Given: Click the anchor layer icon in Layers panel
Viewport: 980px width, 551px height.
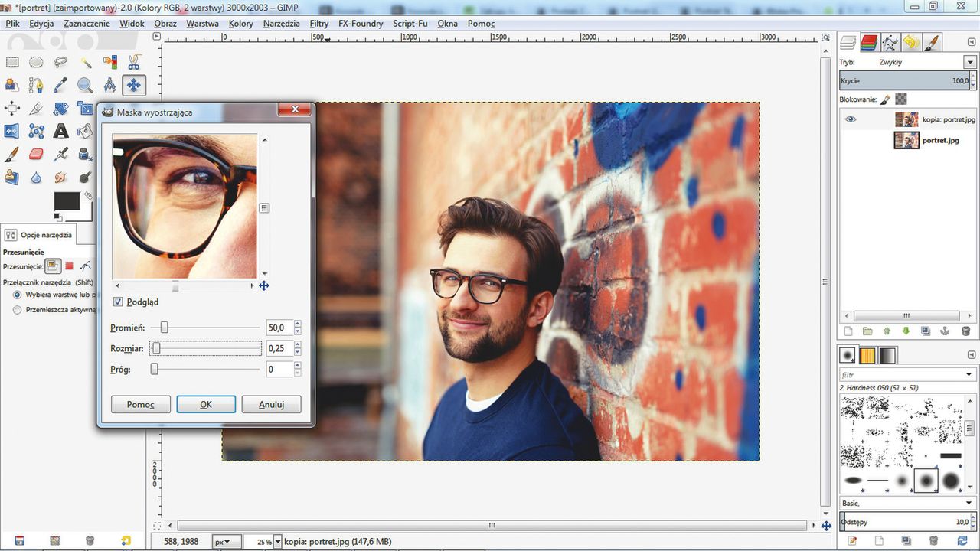Looking at the screenshot, I should (x=946, y=331).
